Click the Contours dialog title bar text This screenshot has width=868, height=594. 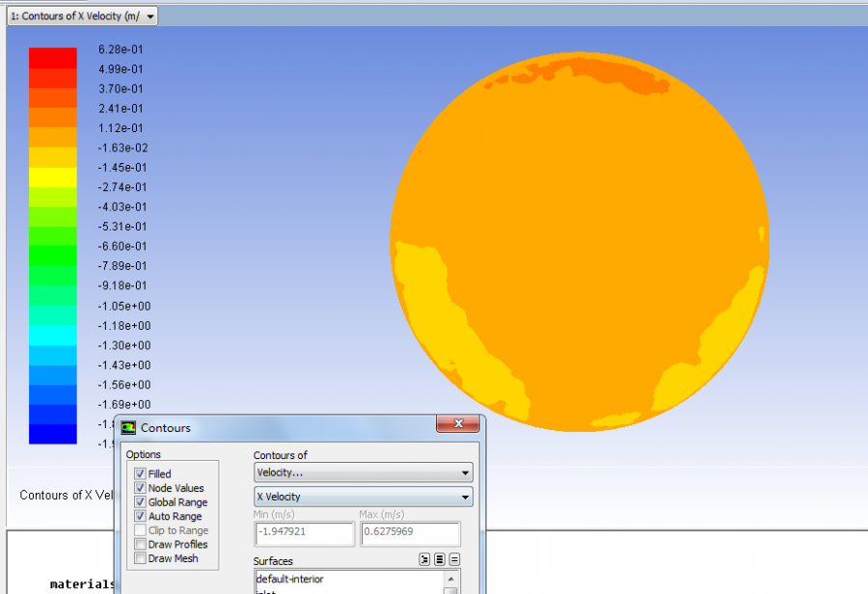click(x=166, y=428)
